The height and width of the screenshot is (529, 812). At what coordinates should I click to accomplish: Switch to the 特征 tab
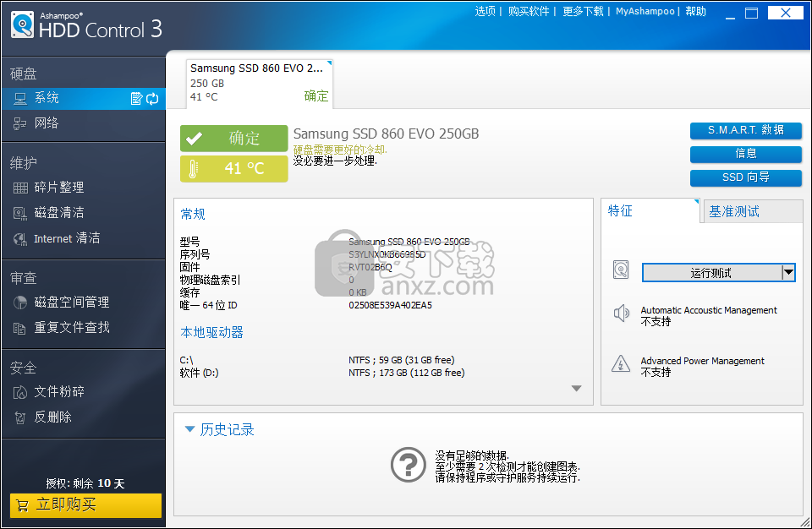pyautogui.click(x=650, y=210)
